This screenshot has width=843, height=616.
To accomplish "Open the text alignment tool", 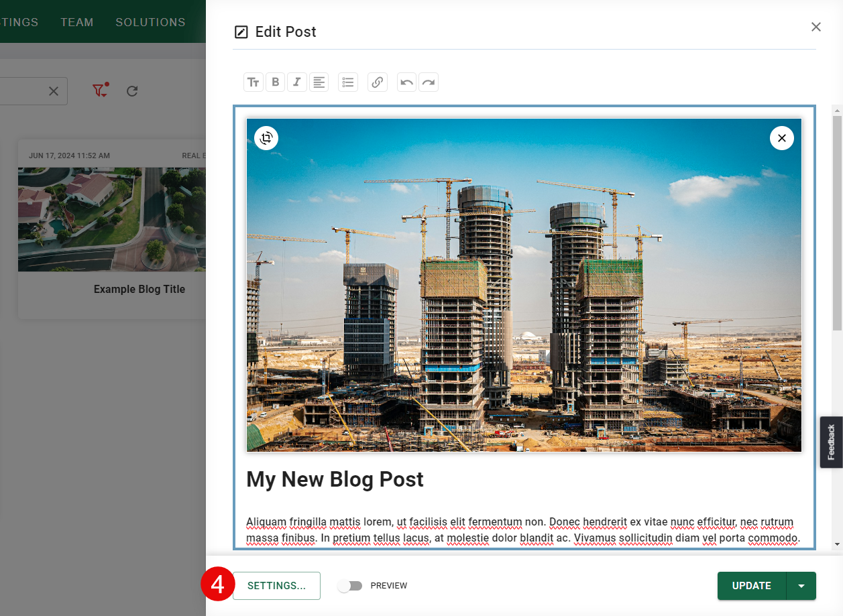I will tap(319, 82).
